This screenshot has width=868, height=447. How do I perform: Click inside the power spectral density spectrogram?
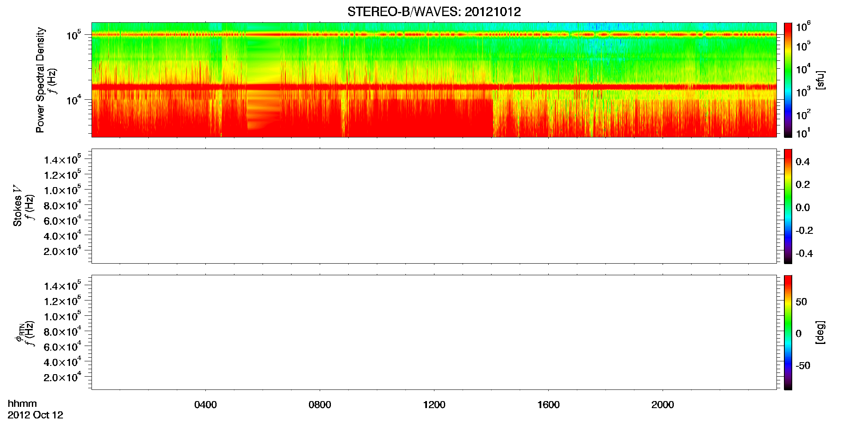point(434,79)
